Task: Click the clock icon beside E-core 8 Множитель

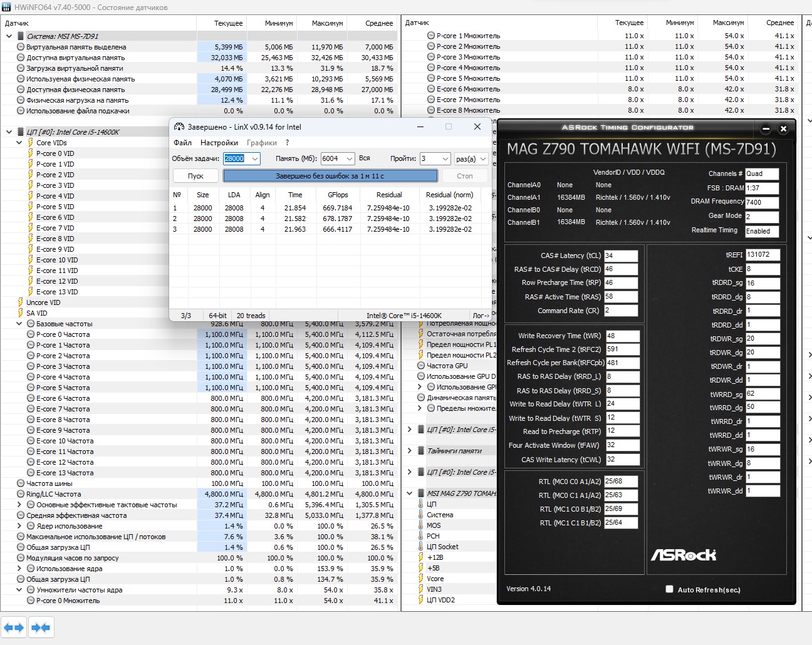Action: [x=431, y=110]
